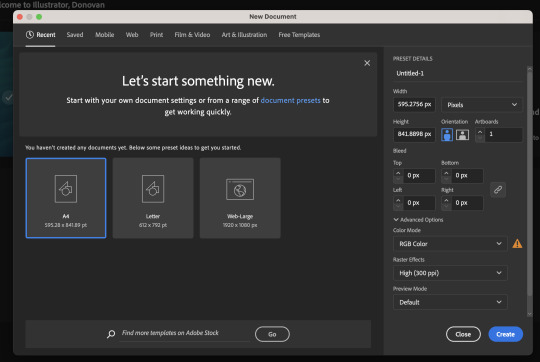Increase the Top bleed value
The height and width of the screenshot is (362, 540).
pos(398,173)
